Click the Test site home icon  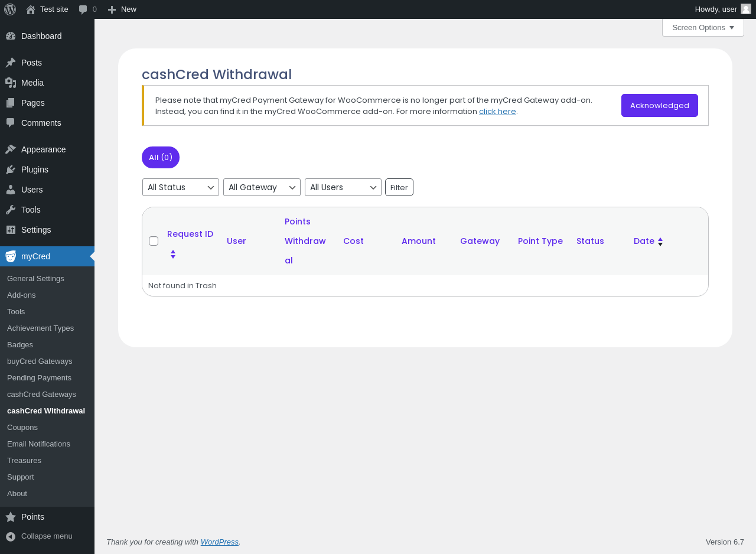[x=31, y=9]
